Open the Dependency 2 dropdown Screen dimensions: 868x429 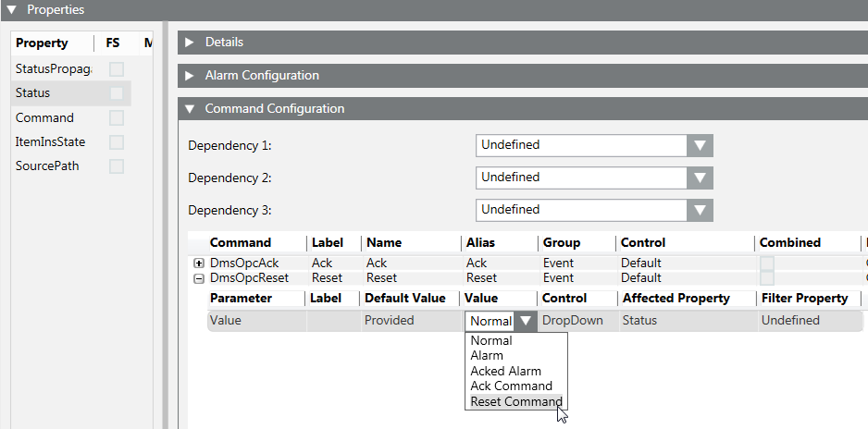pos(700,178)
